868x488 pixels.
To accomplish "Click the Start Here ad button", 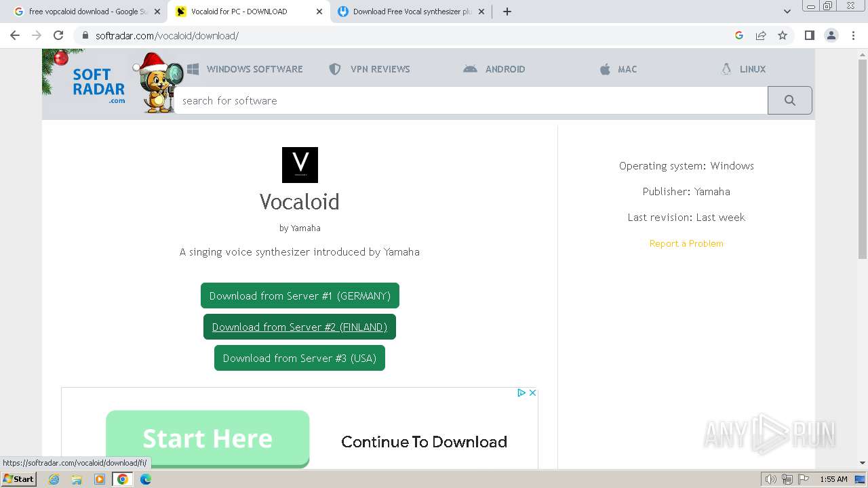I will click(x=208, y=439).
